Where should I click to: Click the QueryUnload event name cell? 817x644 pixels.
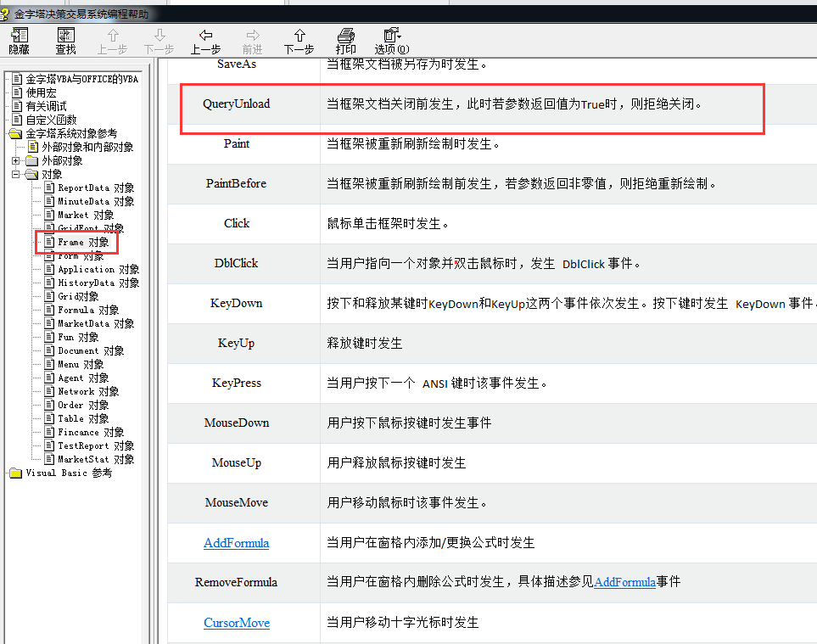click(x=237, y=104)
